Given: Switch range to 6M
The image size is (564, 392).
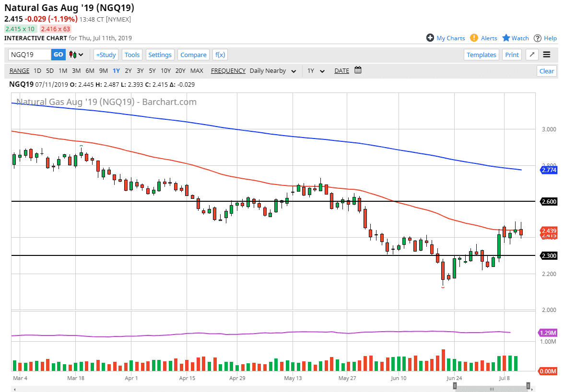Looking at the screenshot, I should point(90,70).
